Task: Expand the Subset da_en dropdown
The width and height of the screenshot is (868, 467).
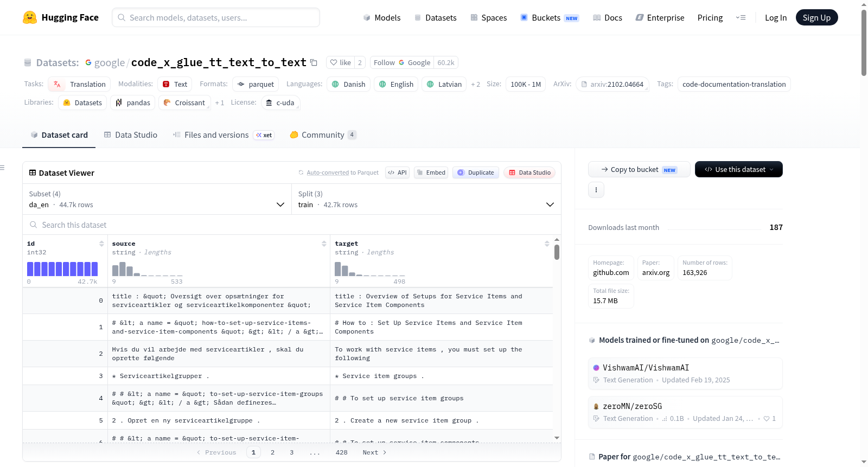Action: (157, 200)
